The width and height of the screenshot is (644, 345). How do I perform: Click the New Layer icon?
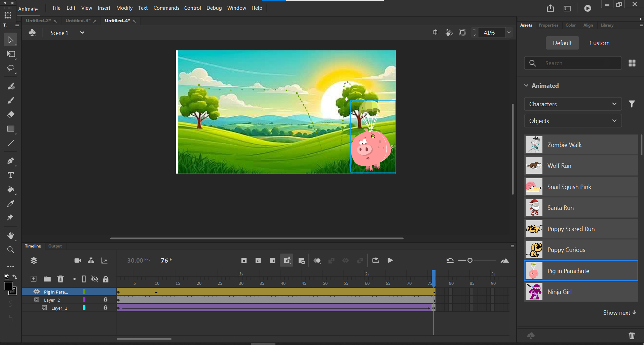tap(34, 279)
